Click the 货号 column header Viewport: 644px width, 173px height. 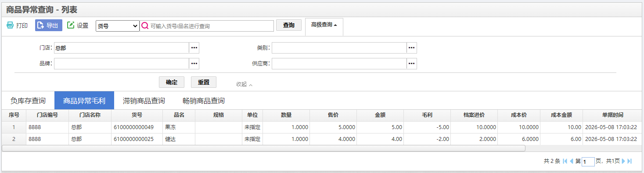137,115
